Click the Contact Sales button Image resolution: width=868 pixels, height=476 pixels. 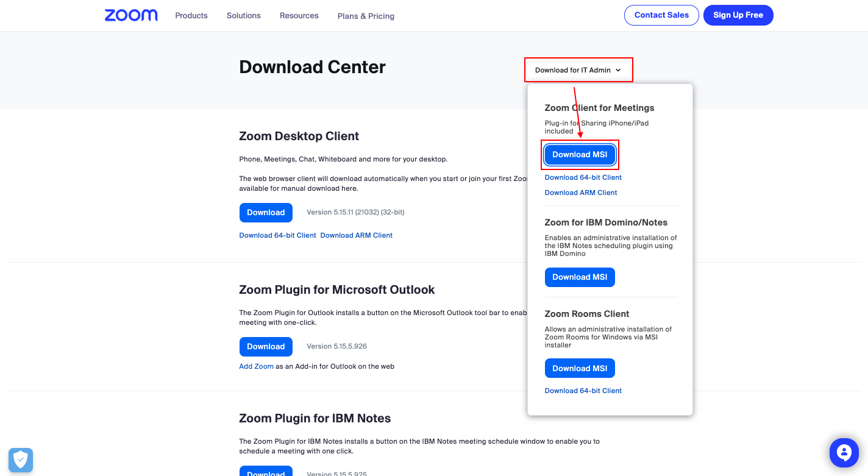point(661,15)
